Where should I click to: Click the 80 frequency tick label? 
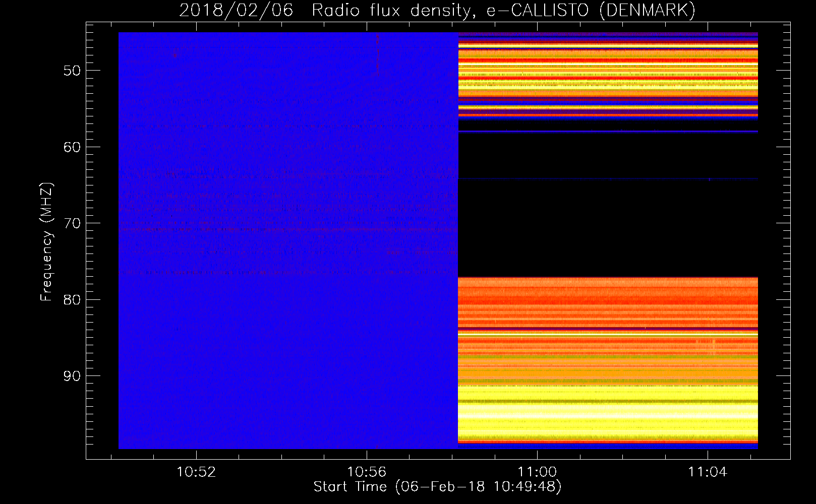(x=72, y=299)
